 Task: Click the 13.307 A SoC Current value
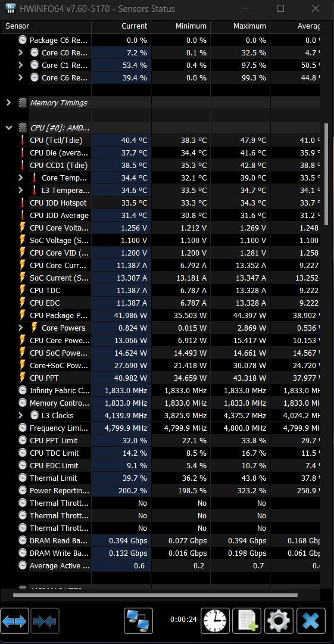[132, 278]
